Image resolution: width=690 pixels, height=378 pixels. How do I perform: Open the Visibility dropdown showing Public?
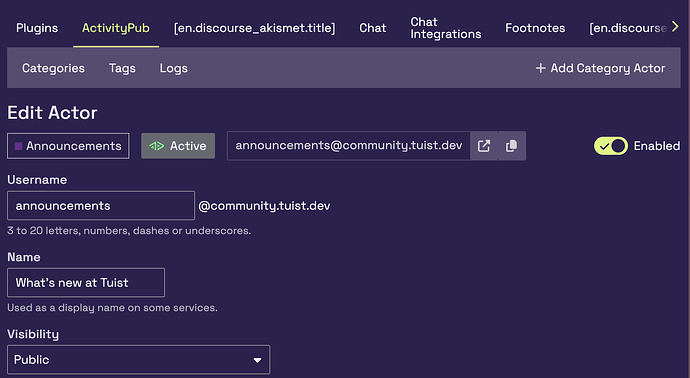[139, 360]
